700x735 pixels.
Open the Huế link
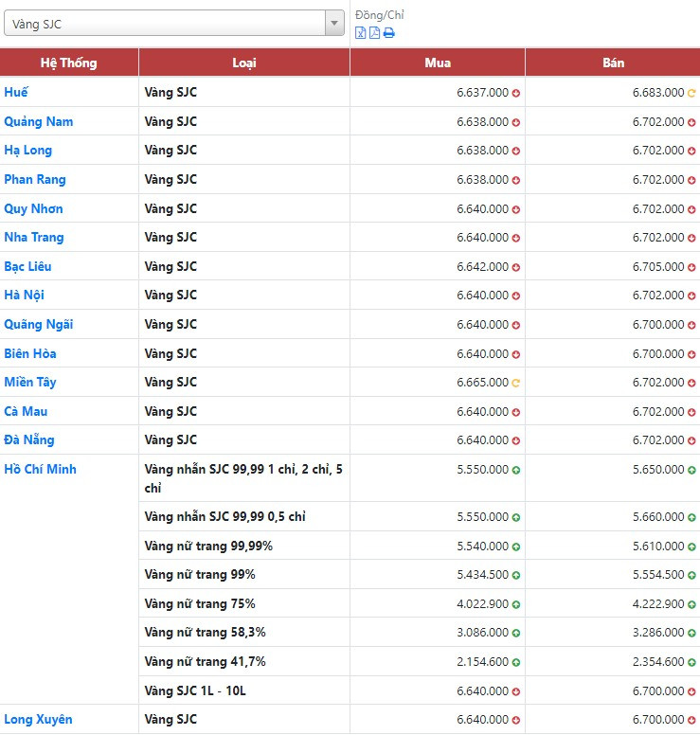click(x=16, y=92)
